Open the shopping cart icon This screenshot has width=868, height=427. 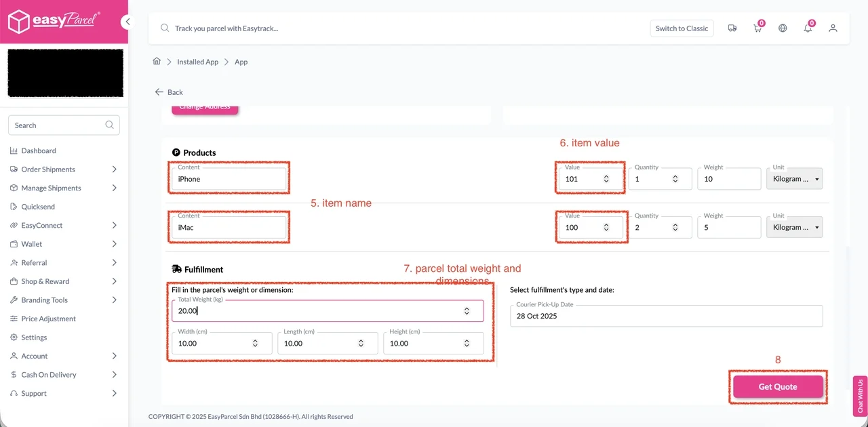click(757, 28)
